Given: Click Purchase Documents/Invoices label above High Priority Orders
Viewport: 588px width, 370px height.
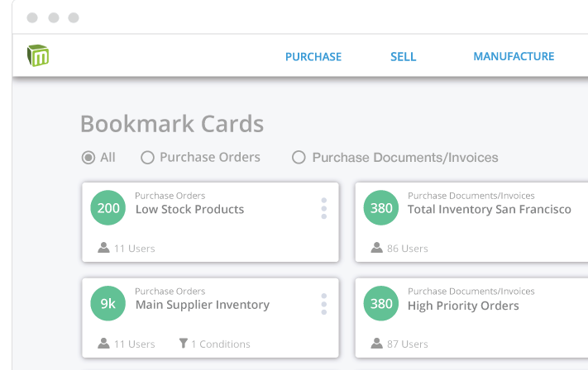Looking at the screenshot, I should coord(471,292).
